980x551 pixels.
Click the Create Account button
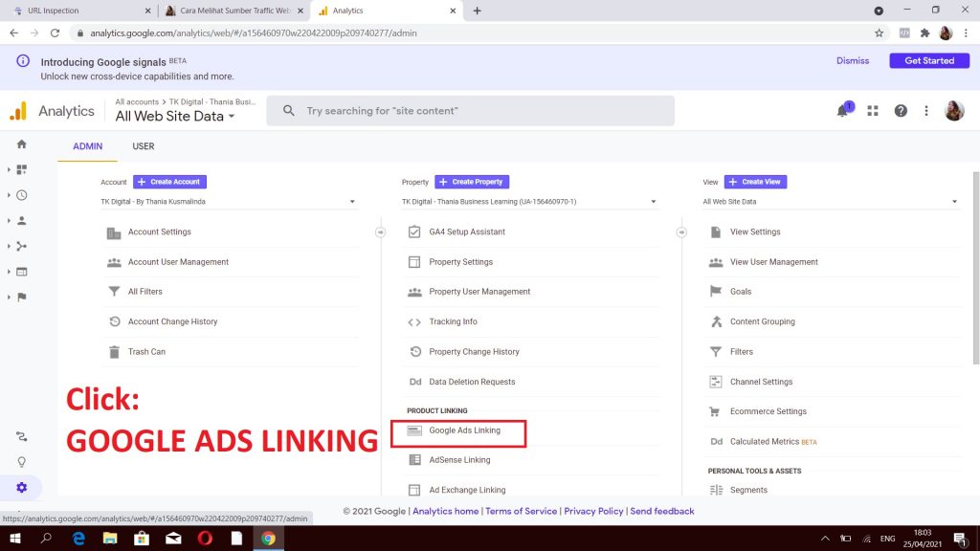click(169, 182)
